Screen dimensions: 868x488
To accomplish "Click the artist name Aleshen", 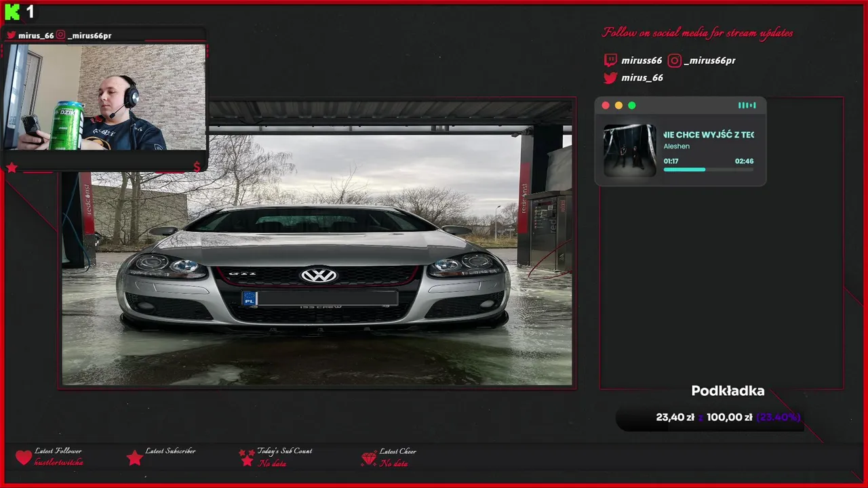I will click(x=677, y=146).
